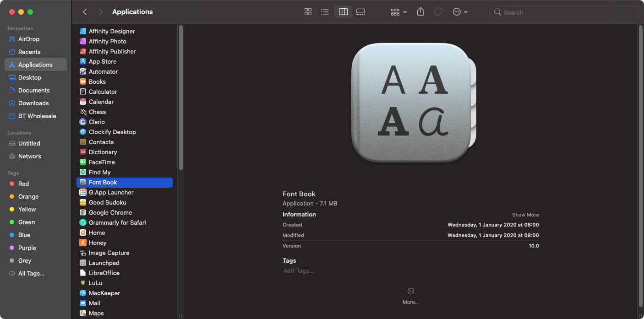644x319 pixels.
Task: Filter by the Grey tag
Action: 36,260
